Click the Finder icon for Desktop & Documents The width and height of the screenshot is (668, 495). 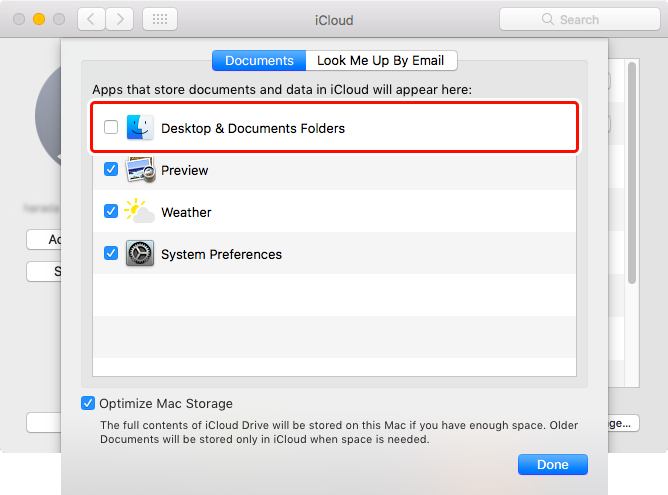(x=140, y=128)
